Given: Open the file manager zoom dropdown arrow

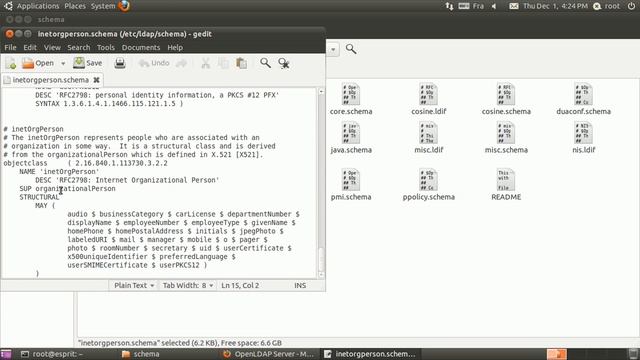Looking at the screenshot, I should [x=333, y=50].
